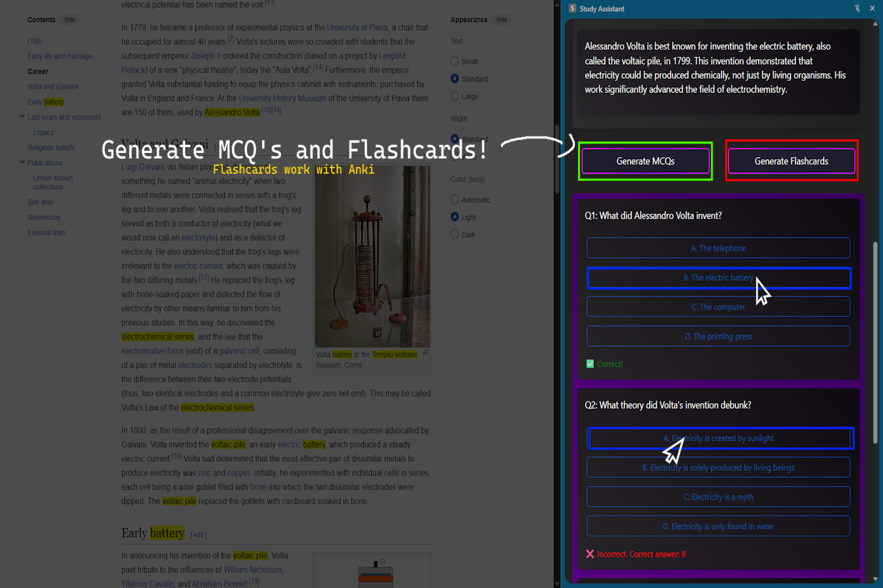Viewport: 883px width, 588px height.
Task: Click the Alessandro Volta summary text
Action: (716, 68)
